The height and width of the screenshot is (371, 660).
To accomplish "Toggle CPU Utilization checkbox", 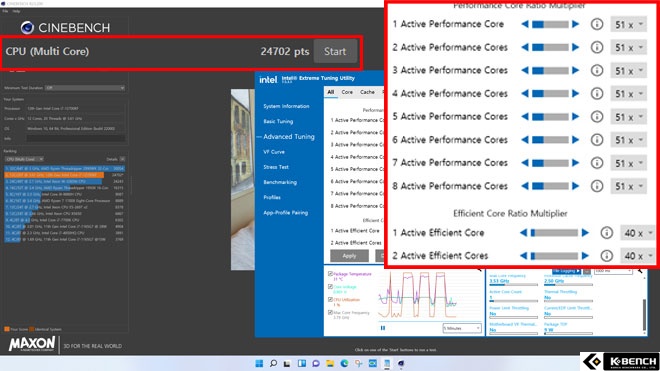I will [330, 299].
